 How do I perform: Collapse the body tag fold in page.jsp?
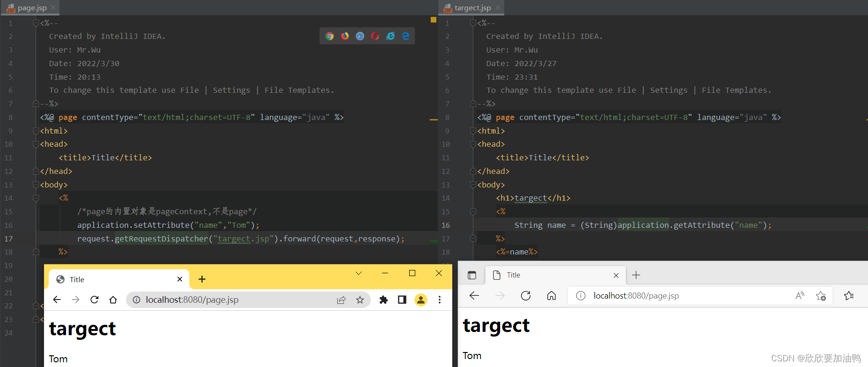(36, 185)
